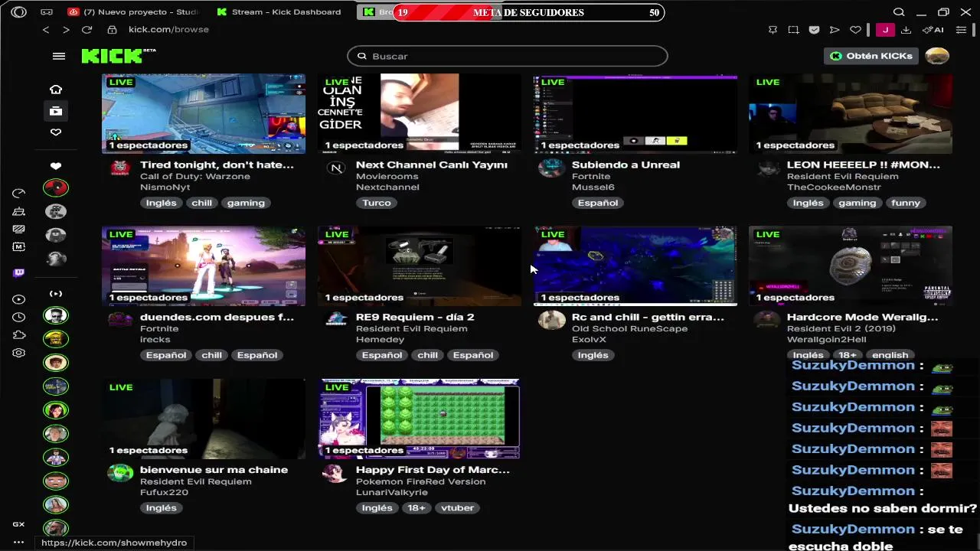Open channel Fufux220

(164, 493)
